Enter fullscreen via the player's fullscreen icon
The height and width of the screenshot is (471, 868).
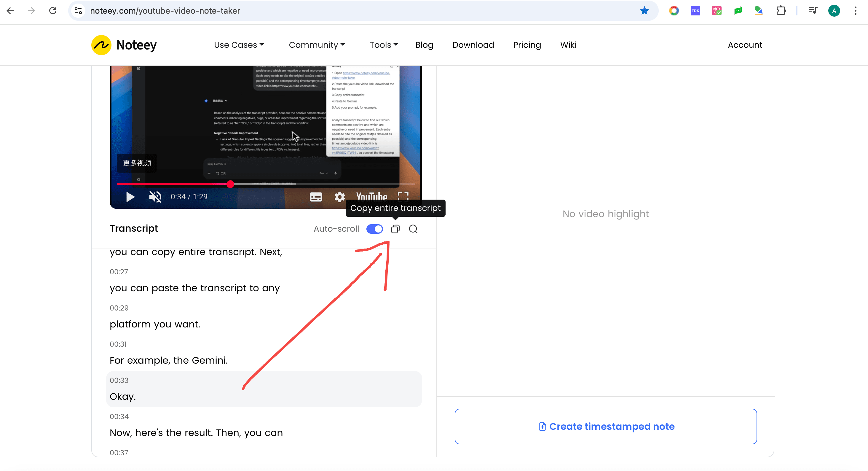coord(403,197)
